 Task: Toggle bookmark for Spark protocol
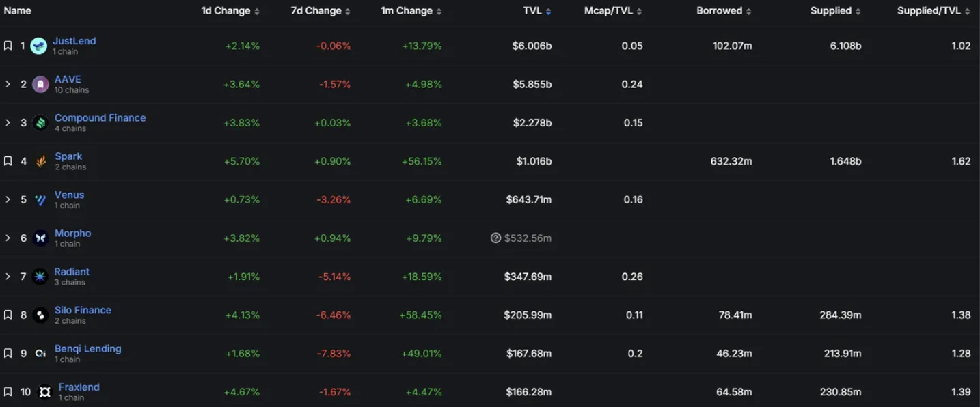pyautogui.click(x=8, y=161)
